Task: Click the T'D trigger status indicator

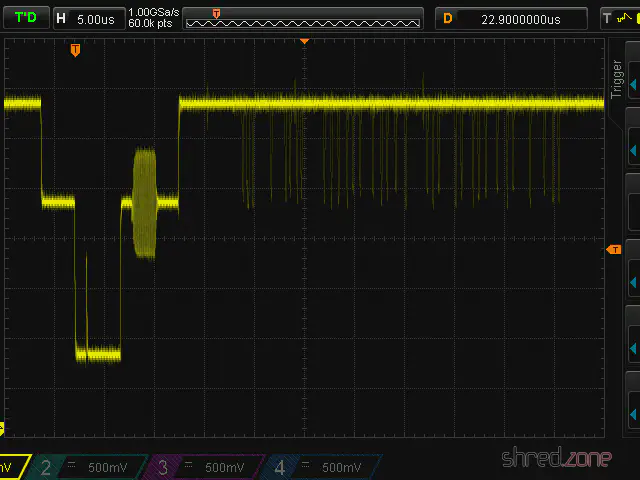Action: point(25,18)
